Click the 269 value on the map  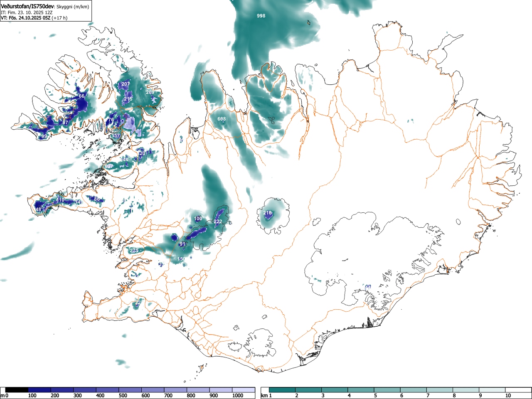(x=150, y=92)
